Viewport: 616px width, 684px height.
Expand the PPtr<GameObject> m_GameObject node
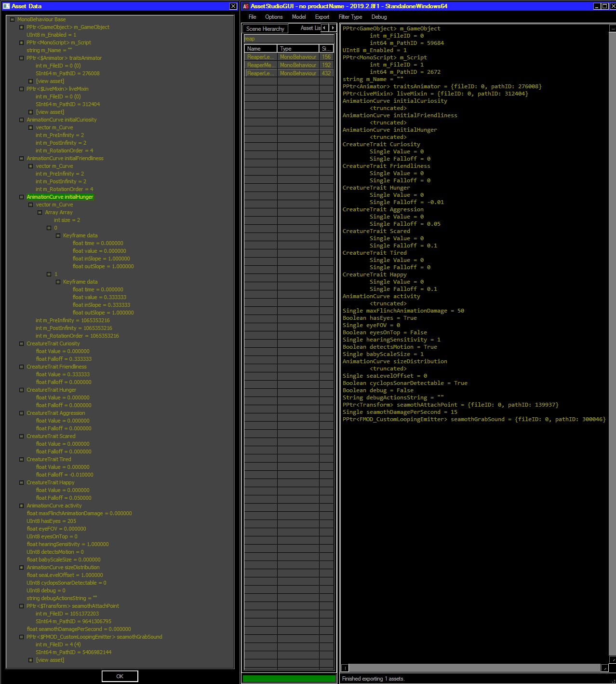(22, 27)
